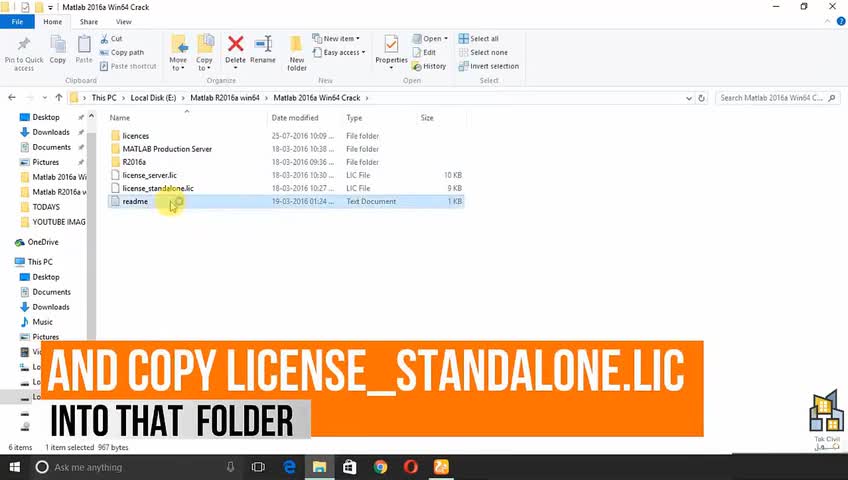Screen dimensions: 848x480
Task: Launch Google Chrome from taskbar
Action: (380, 467)
